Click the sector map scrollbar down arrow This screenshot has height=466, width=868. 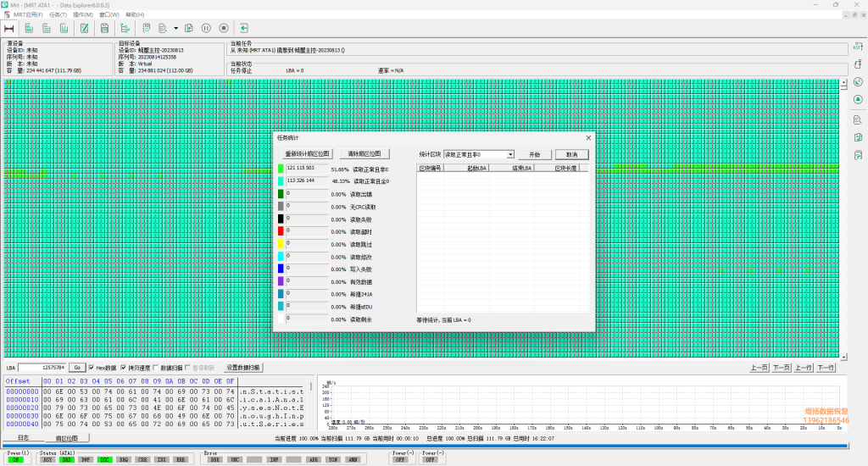(x=843, y=357)
